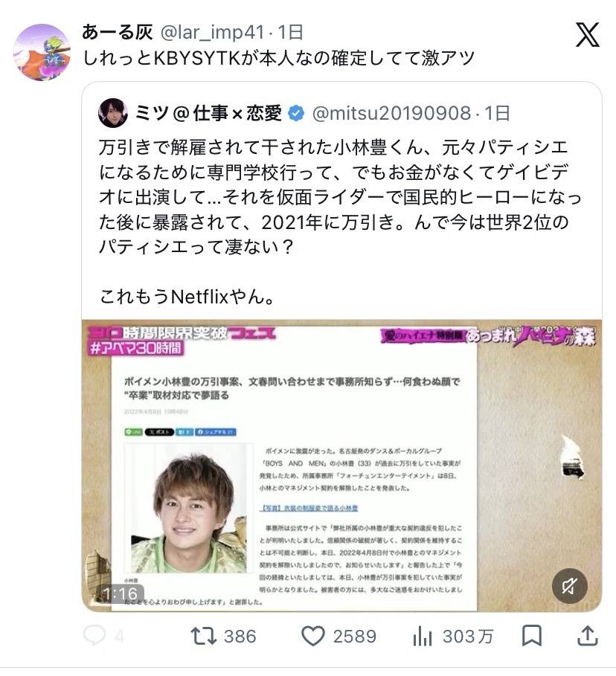Click the 386 repost count

[240, 637]
